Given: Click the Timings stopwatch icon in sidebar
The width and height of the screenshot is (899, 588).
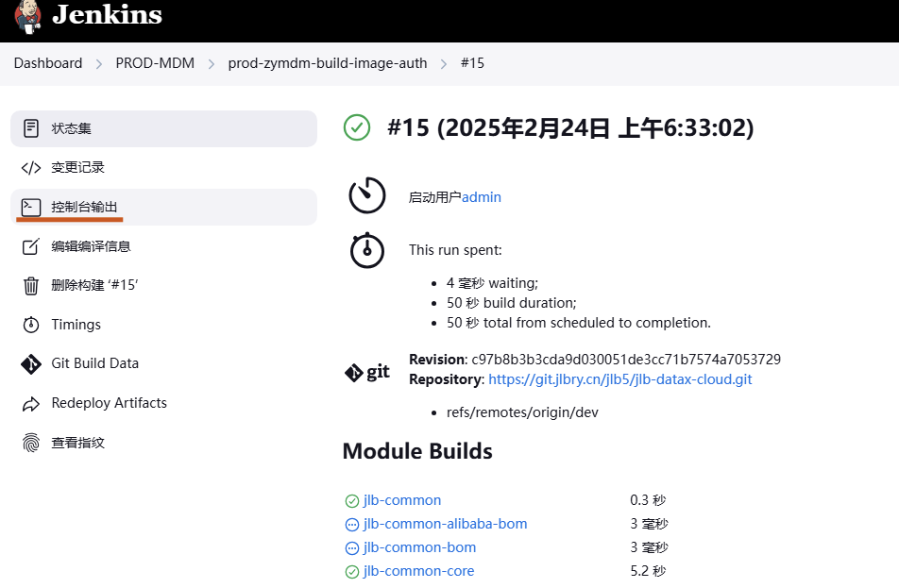Looking at the screenshot, I should 31,325.
